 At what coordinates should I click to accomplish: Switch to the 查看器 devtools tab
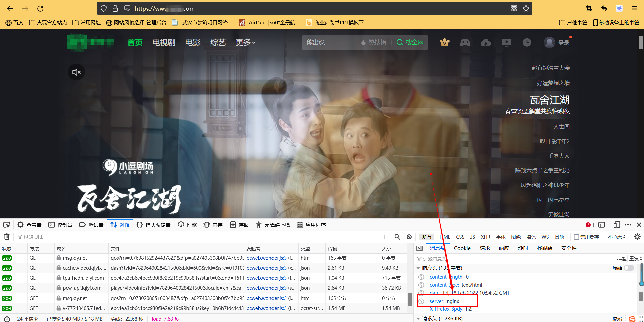point(30,225)
